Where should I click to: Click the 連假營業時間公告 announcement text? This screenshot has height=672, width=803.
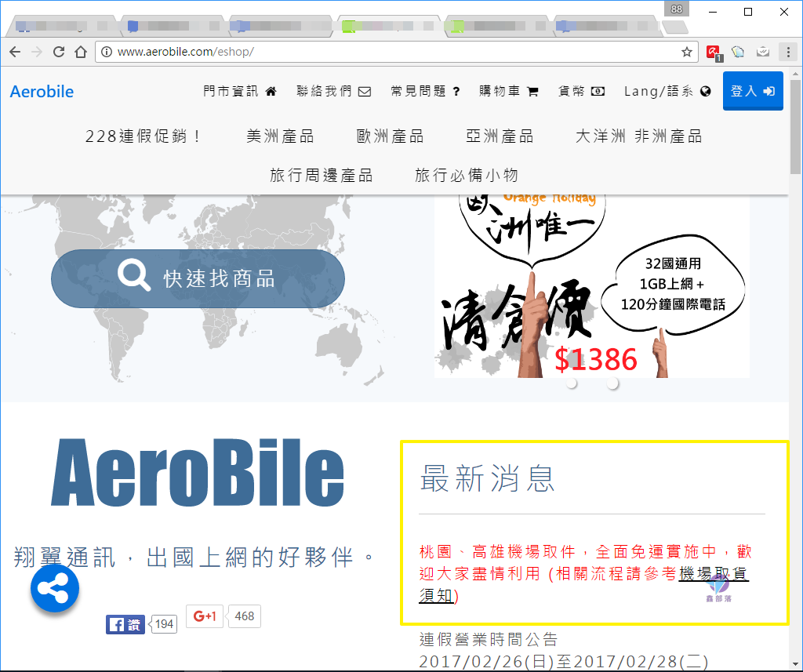click(488, 639)
